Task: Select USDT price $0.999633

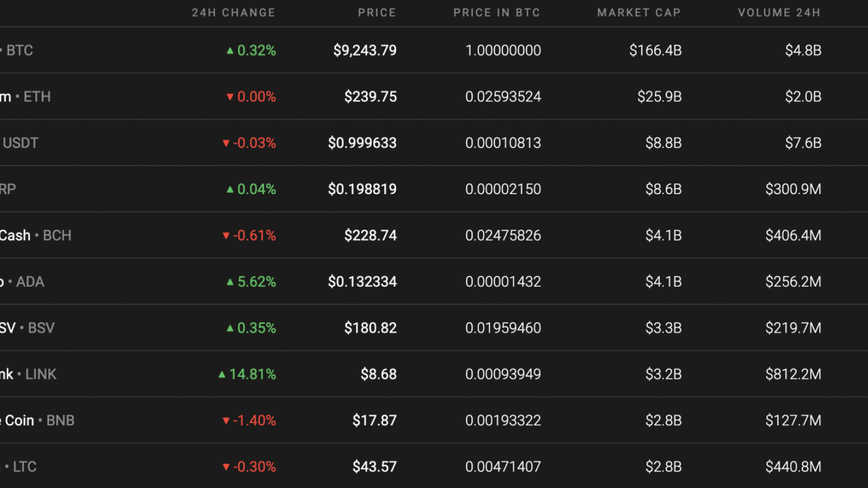Action: pos(362,143)
